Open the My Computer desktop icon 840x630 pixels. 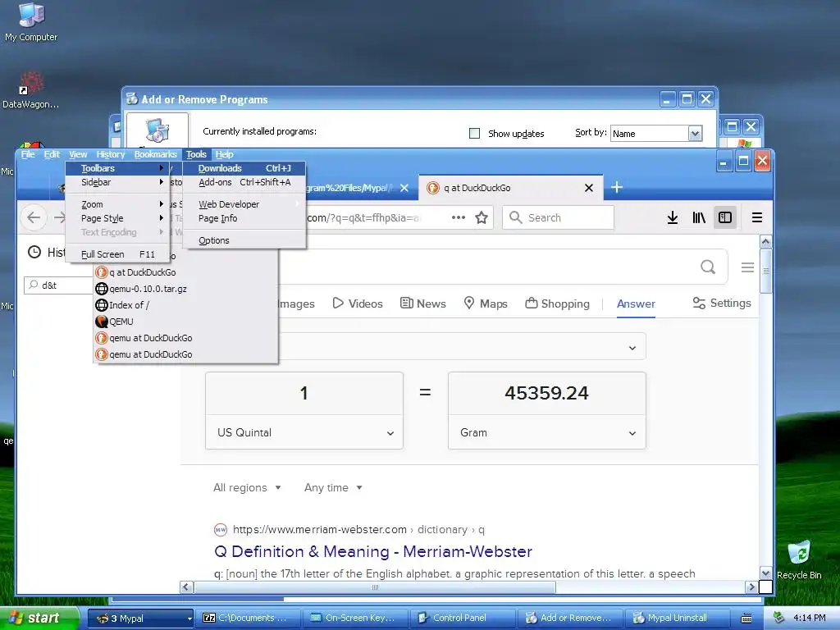coord(31,21)
